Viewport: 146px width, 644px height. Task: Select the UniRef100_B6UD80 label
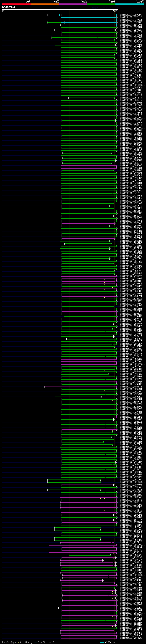(131, 216)
